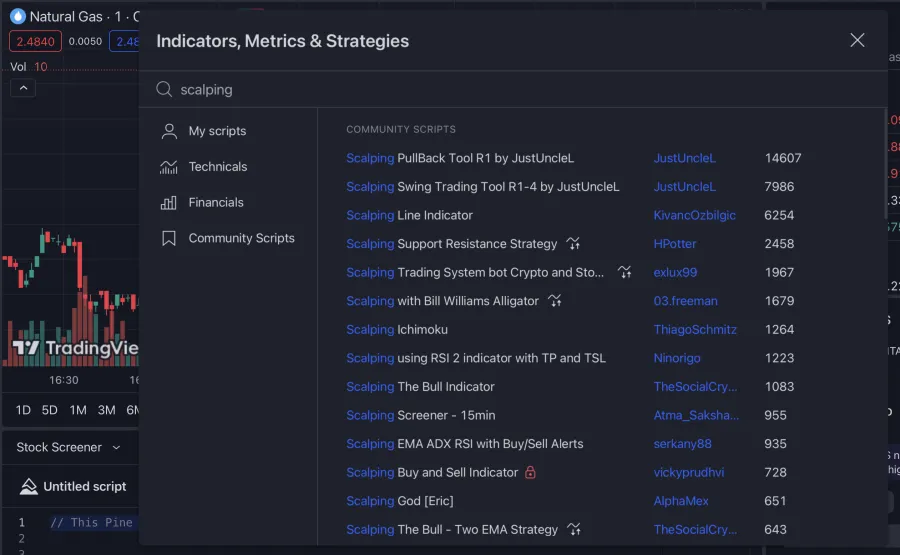Click the Financials bar chart icon

pos(169,203)
